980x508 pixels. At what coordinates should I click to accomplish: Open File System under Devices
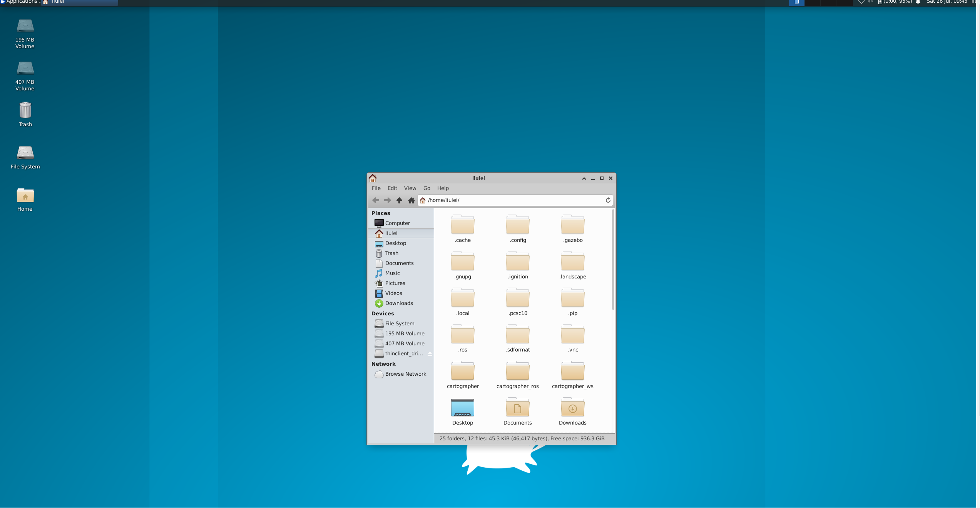[400, 324]
